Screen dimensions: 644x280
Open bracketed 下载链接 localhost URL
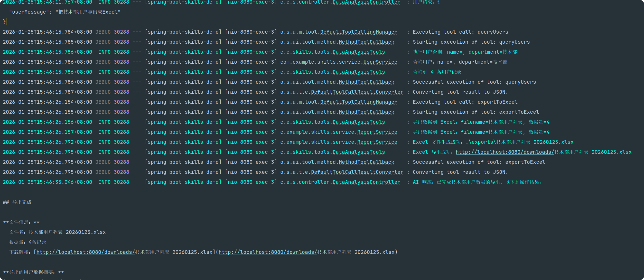click(86, 252)
